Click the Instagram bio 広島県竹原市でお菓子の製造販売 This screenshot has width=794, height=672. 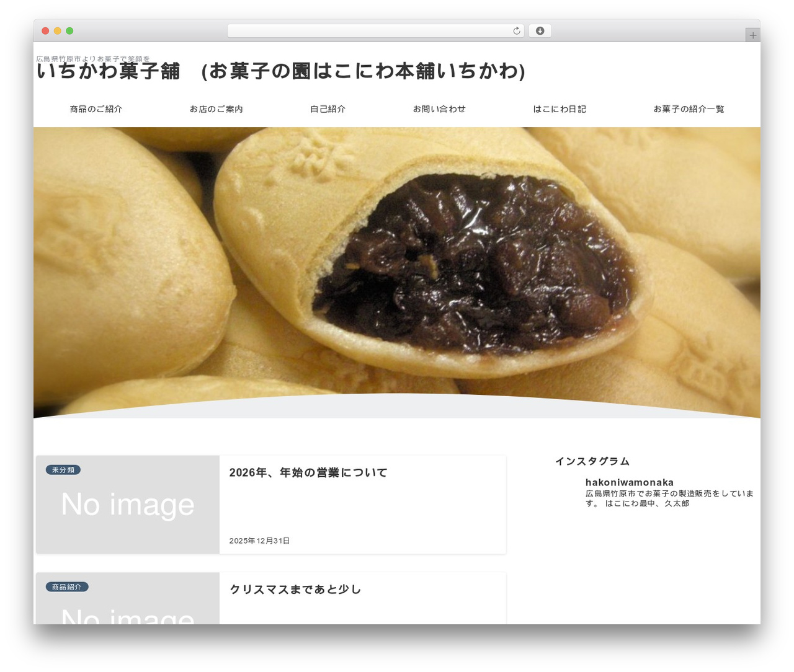pos(670,498)
